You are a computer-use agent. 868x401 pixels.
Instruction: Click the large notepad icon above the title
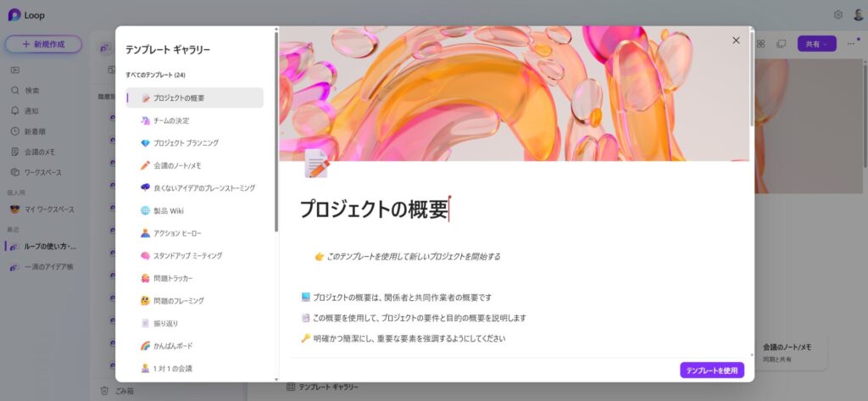click(315, 164)
